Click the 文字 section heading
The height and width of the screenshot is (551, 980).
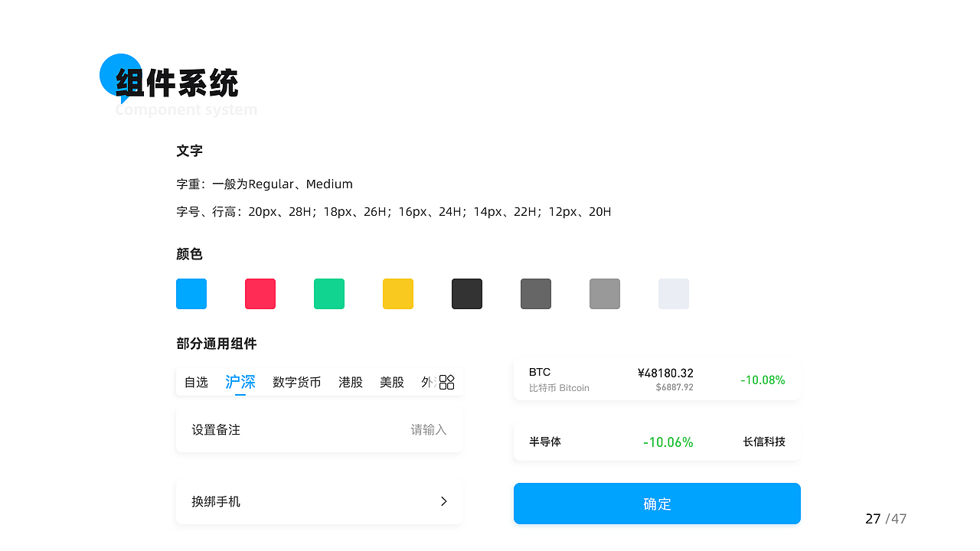tap(189, 151)
